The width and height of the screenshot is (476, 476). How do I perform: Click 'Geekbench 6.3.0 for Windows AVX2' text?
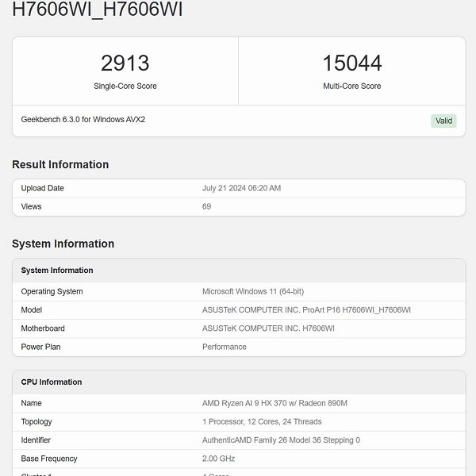coord(83,119)
